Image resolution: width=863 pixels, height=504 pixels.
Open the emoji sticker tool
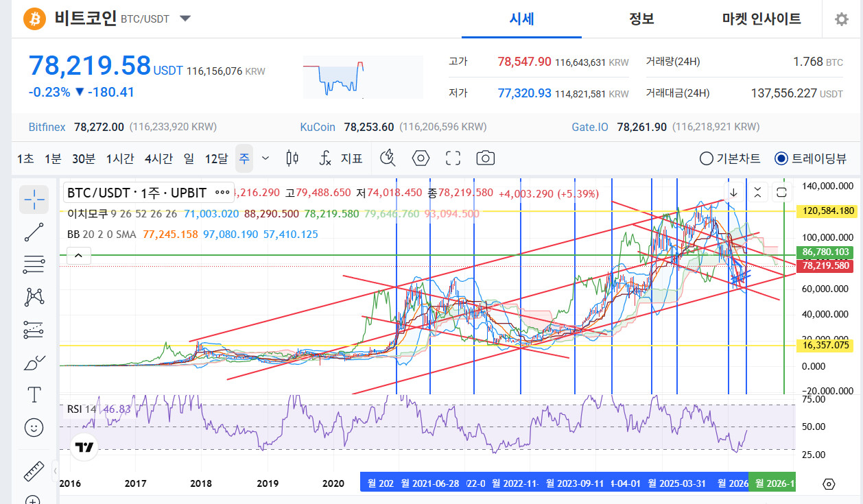[x=34, y=427]
